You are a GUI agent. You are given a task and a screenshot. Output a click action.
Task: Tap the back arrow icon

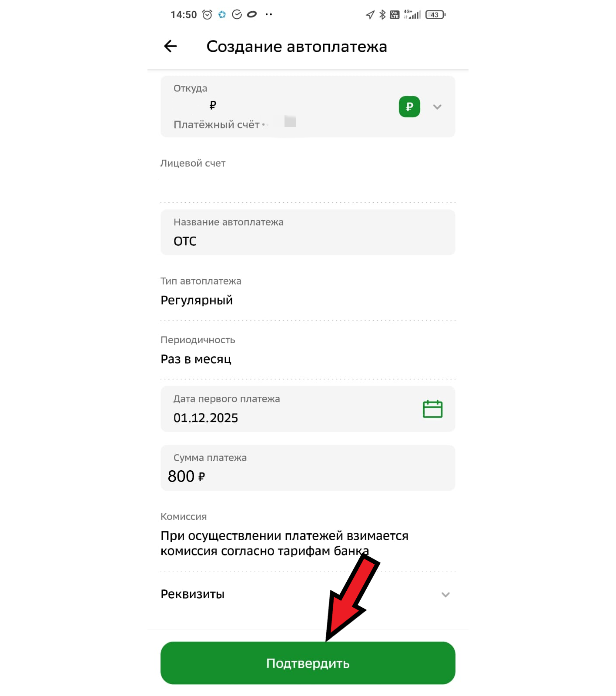tap(171, 46)
